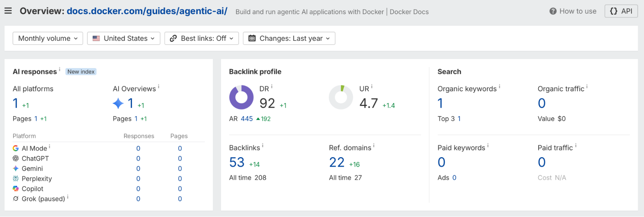Screen dimensions: 644x217
Task: Click the AI Overviews sparkle icon
Action: 118,104
